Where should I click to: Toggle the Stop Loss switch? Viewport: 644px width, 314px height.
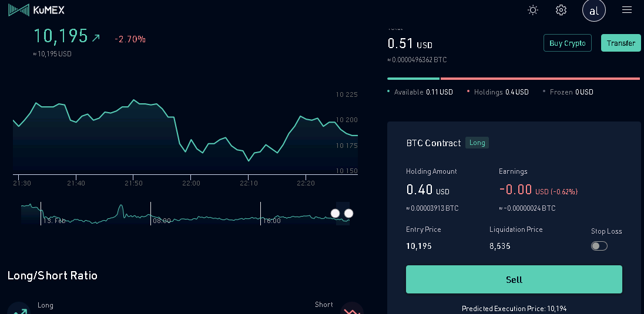tap(599, 246)
